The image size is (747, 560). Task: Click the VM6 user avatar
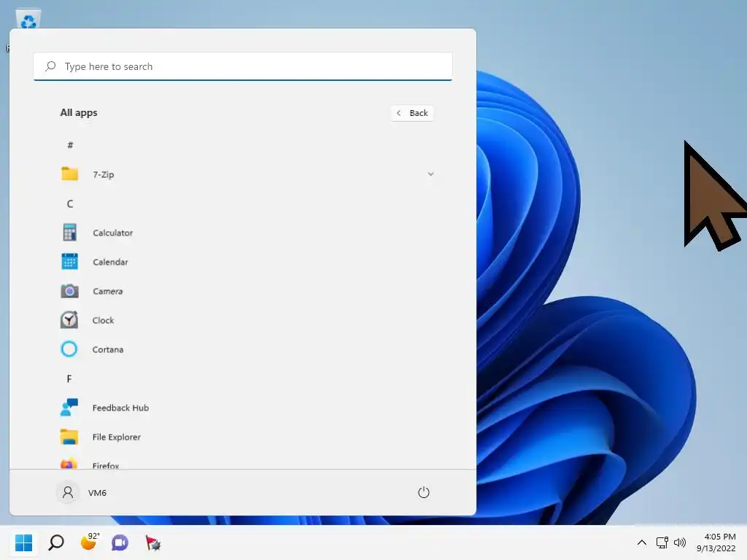(68, 492)
